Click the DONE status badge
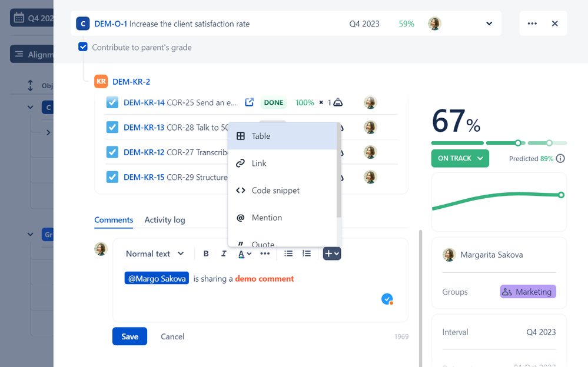Screen dimensions: 588x367 tap(273, 102)
